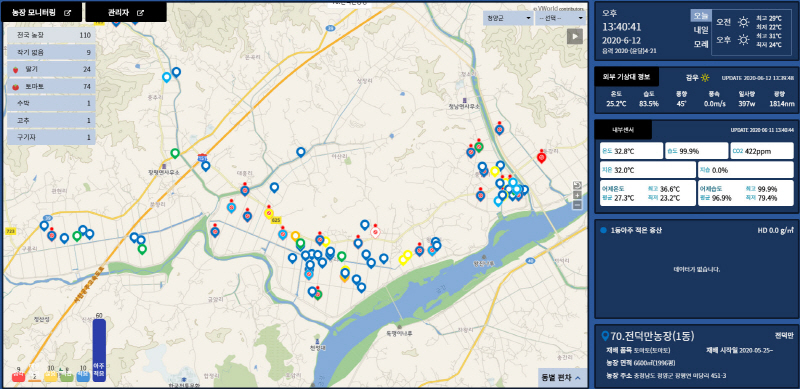Image resolution: width=800 pixels, height=389 pixels.
Task: Switch forecast to 모레
Action: tap(701, 44)
